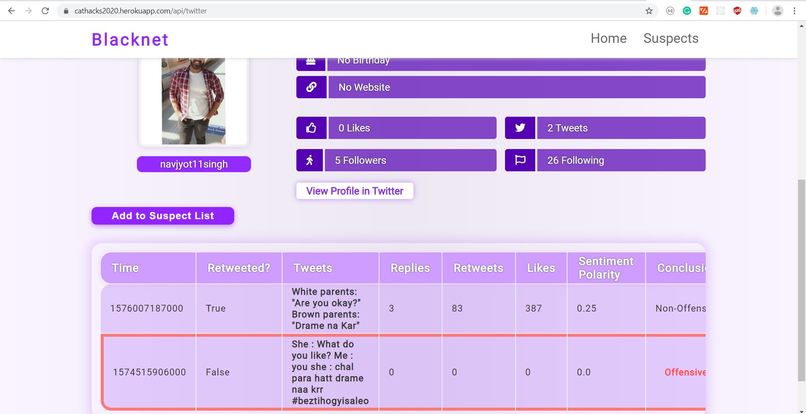Viewport: 806px width, 414px height.
Task: Click the Likes column header
Action: tap(541, 268)
